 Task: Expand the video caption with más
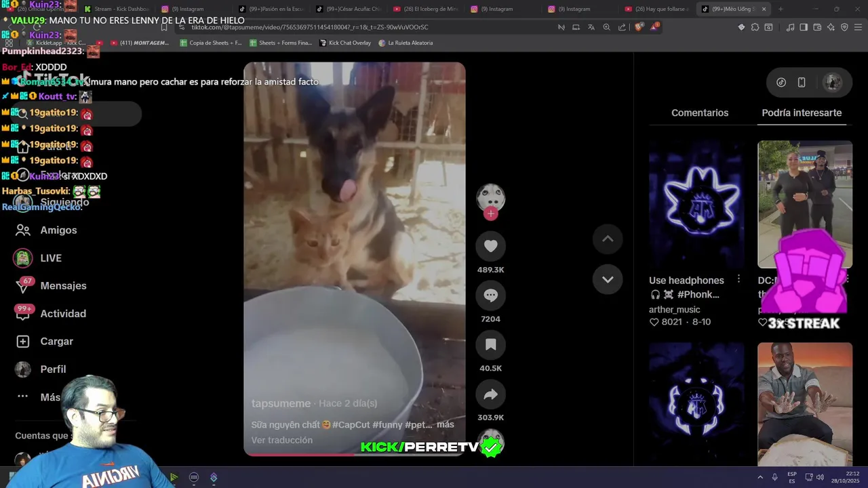[x=446, y=424]
